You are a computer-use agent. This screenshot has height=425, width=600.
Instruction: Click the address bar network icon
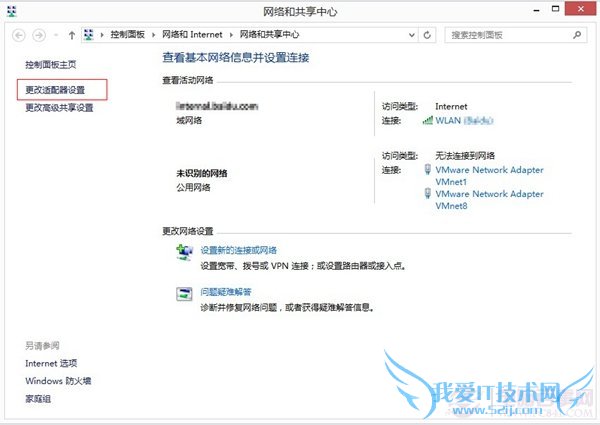pyautogui.click(x=89, y=35)
